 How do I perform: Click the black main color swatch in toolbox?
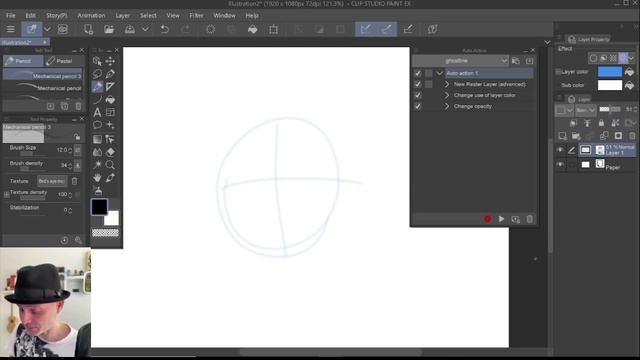(99, 207)
